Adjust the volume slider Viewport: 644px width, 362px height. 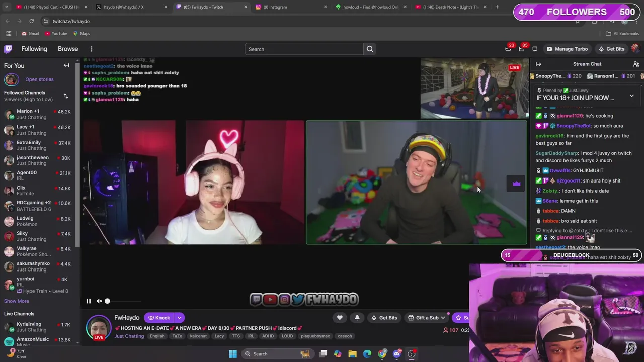tap(123, 301)
